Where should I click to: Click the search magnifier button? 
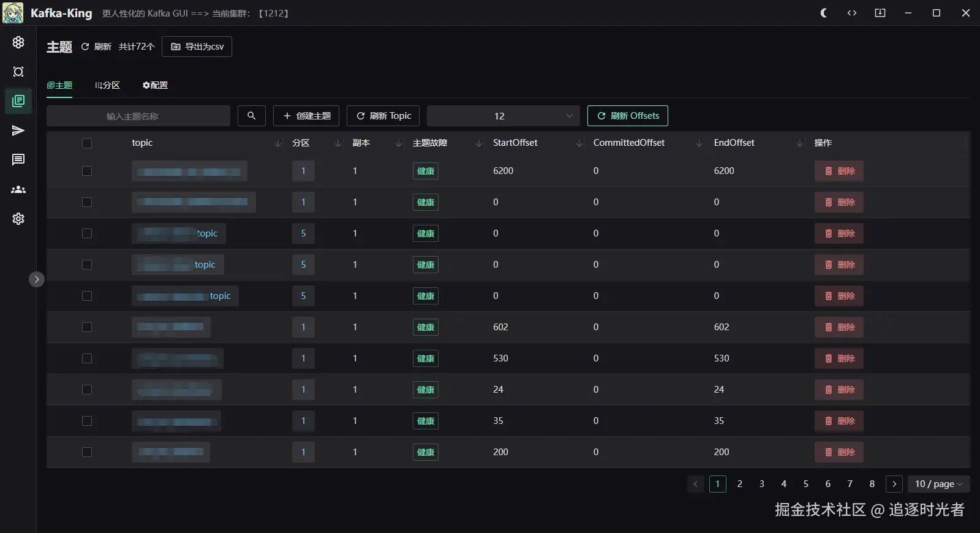[251, 116]
